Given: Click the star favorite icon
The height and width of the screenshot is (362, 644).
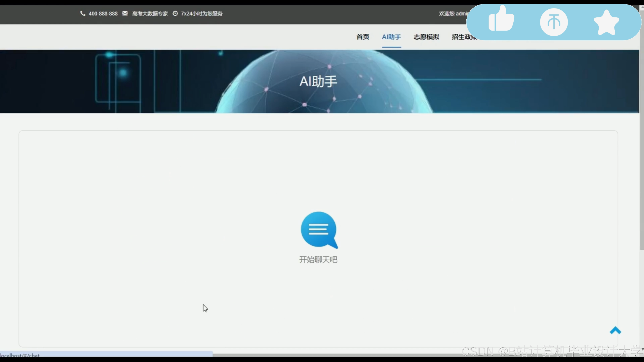Looking at the screenshot, I should [x=606, y=22].
